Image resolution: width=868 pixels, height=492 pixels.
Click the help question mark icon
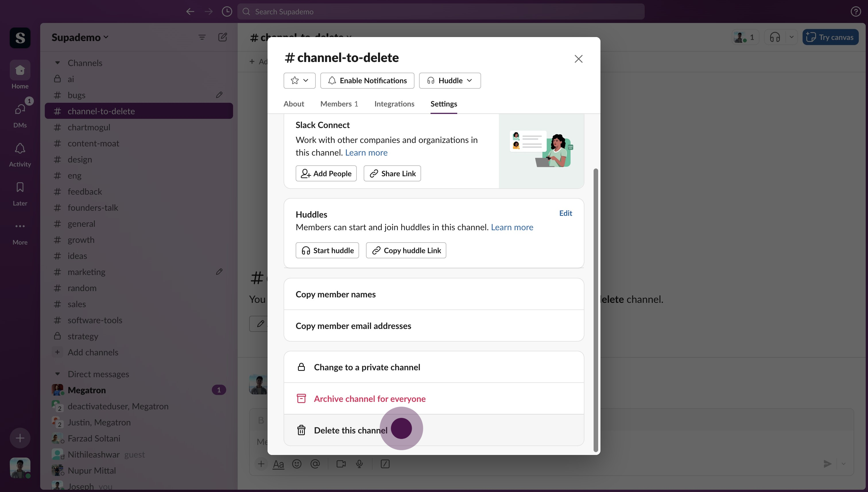[x=855, y=11]
